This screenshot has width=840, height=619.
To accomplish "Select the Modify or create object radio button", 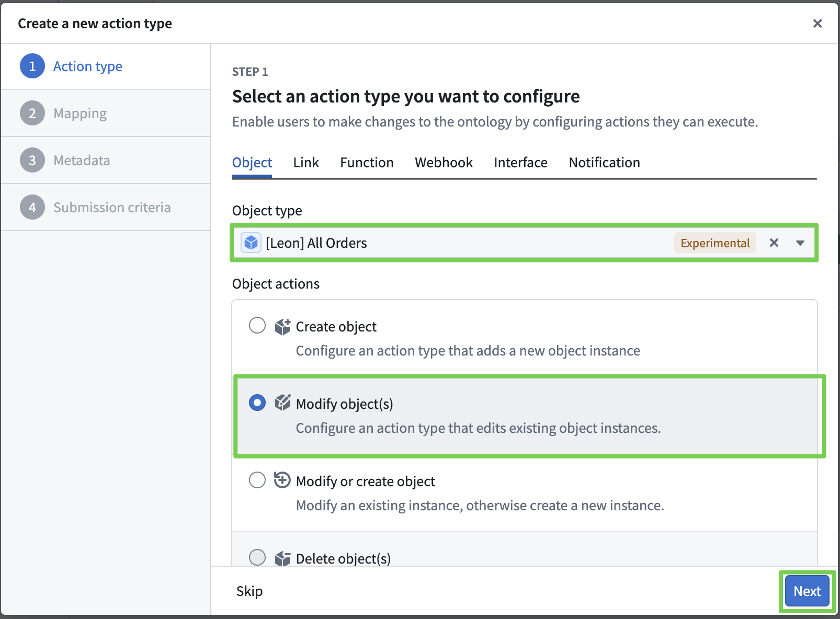I will 257,480.
